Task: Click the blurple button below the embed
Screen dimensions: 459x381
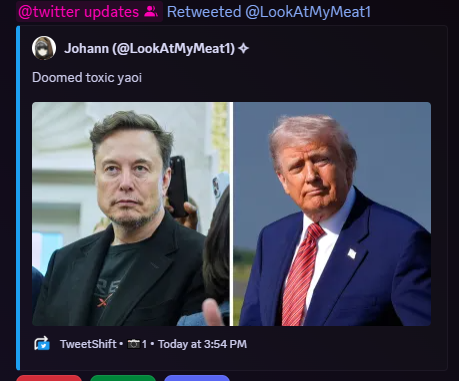Action: point(197,378)
